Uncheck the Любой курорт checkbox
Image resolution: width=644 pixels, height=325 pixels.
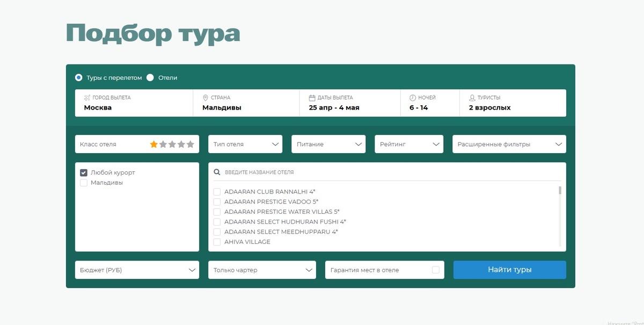(84, 172)
